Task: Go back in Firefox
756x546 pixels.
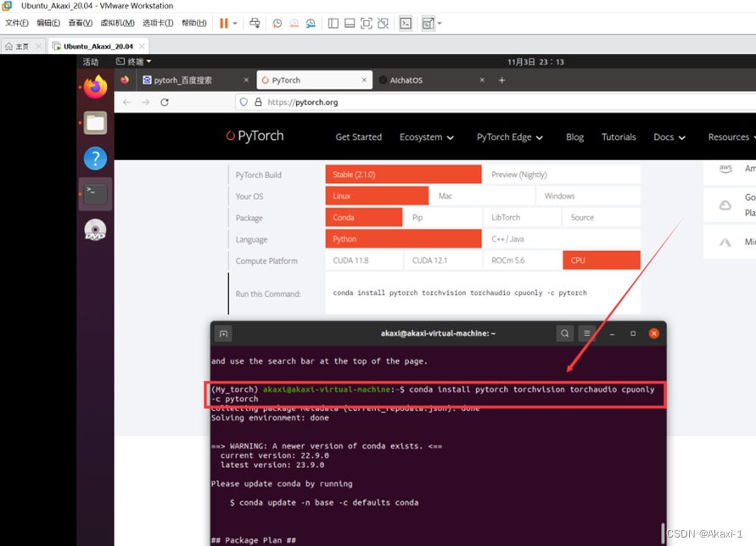Action: [x=126, y=103]
